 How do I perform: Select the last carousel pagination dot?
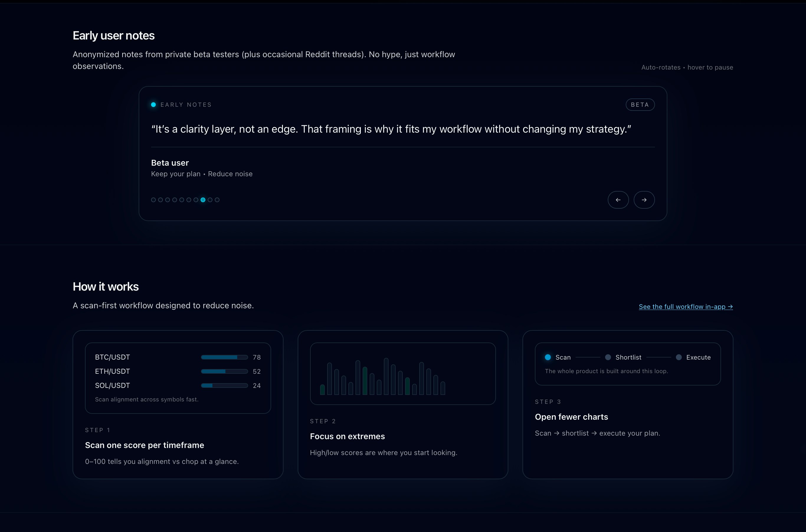tap(217, 200)
